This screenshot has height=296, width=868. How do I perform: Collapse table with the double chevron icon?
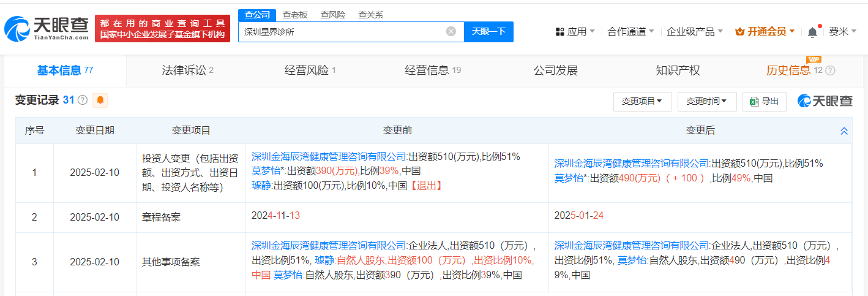click(844, 131)
